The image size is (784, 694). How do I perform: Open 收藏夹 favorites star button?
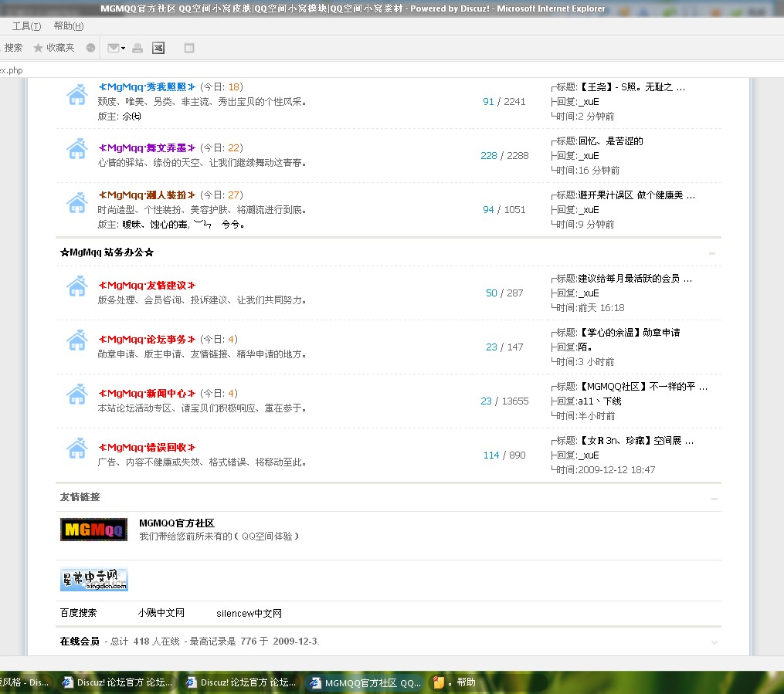tap(53, 47)
